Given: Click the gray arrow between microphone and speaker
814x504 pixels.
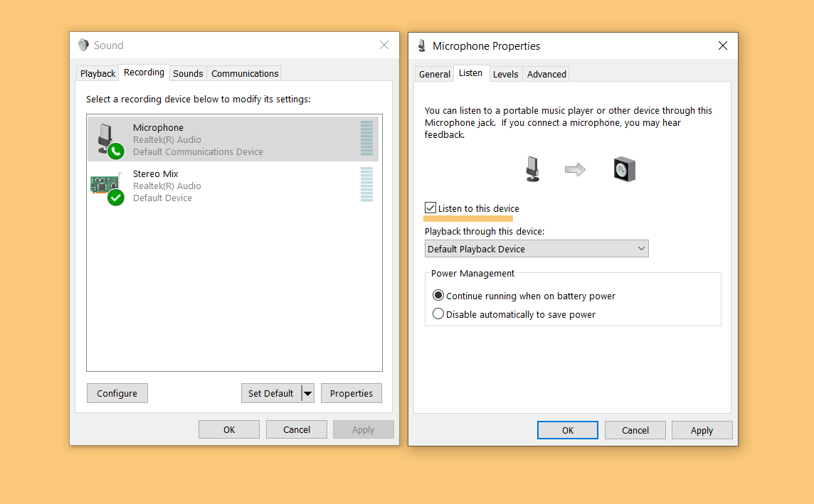Looking at the screenshot, I should [x=575, y=170].
